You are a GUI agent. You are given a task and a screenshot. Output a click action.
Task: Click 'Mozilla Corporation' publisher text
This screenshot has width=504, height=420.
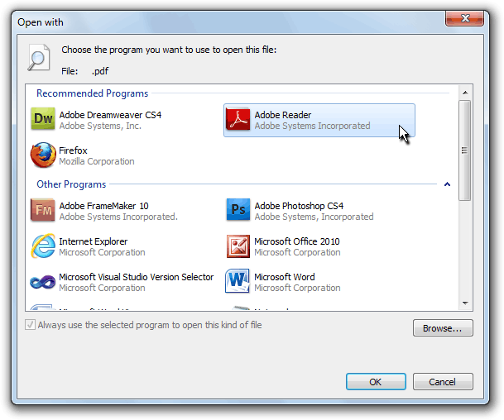click(x=97, y=161)
